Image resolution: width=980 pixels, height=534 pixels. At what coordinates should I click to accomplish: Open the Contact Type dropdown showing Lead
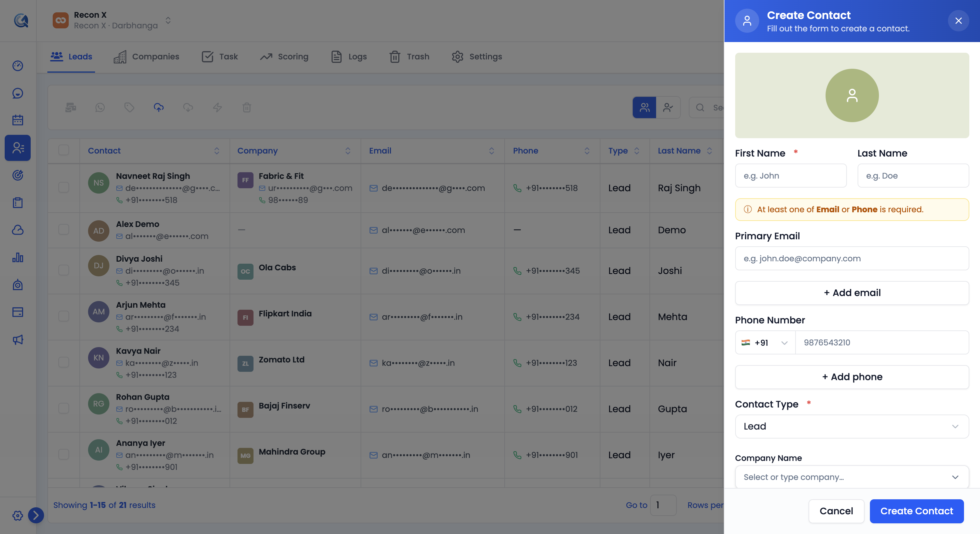852,426
